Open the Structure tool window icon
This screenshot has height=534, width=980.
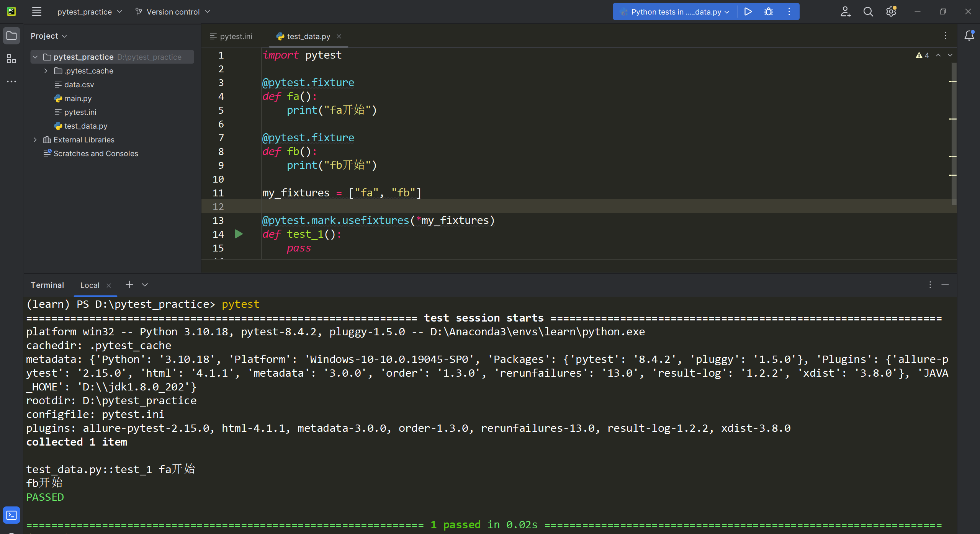[x=11, y=59]
